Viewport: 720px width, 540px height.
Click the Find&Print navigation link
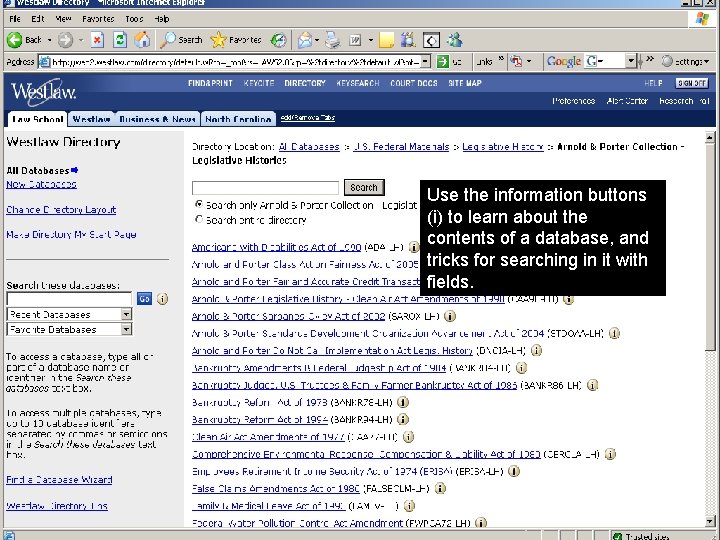(210, 83)
